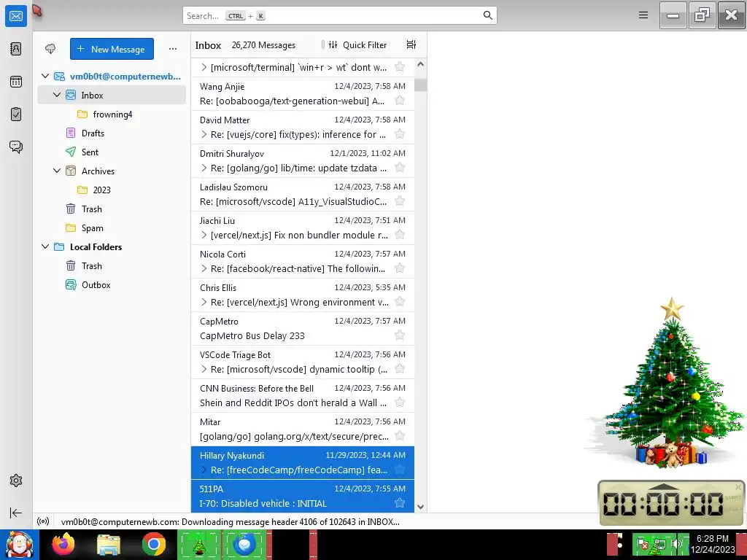This screenshot has height=560, width=747.
Task: Open the Outbox folder
Action: [x=112, y=285]
